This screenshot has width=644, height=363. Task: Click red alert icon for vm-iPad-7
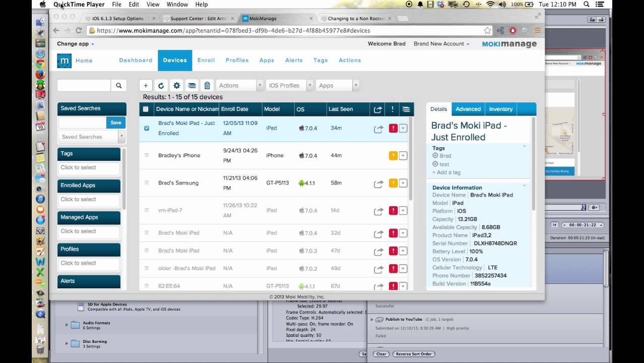point(393,210)
